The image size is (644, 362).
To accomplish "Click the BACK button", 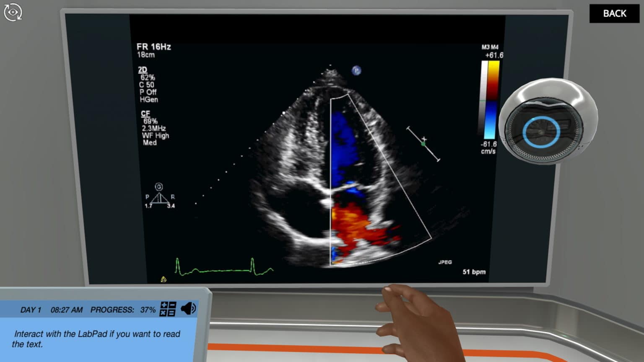I will point(614,13).
